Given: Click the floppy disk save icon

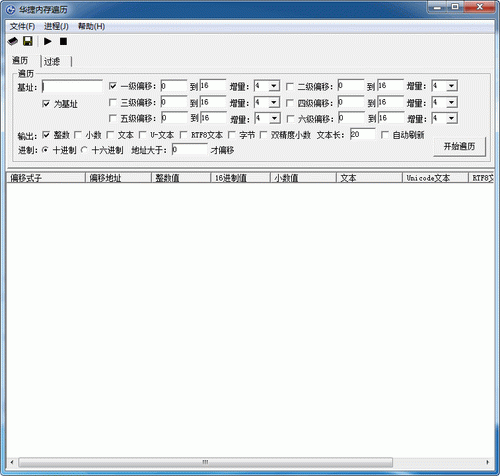Looking at the screenshot, I should (28, 41).
